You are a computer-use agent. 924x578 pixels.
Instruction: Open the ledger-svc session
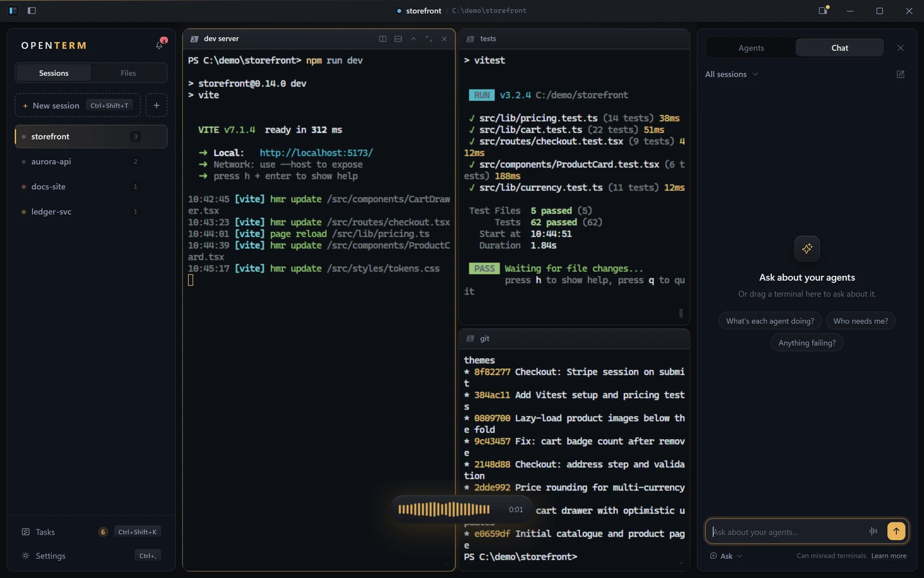click(91, 212)
